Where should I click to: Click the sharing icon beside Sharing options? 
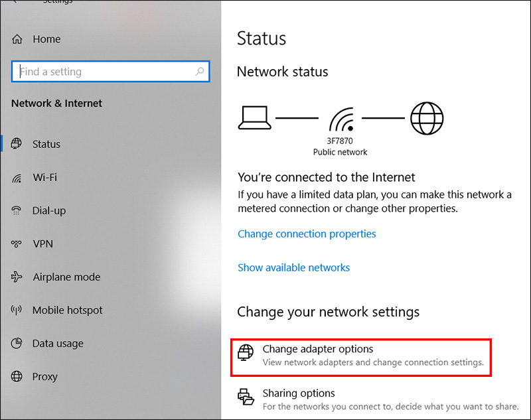[x=247, y=397]
